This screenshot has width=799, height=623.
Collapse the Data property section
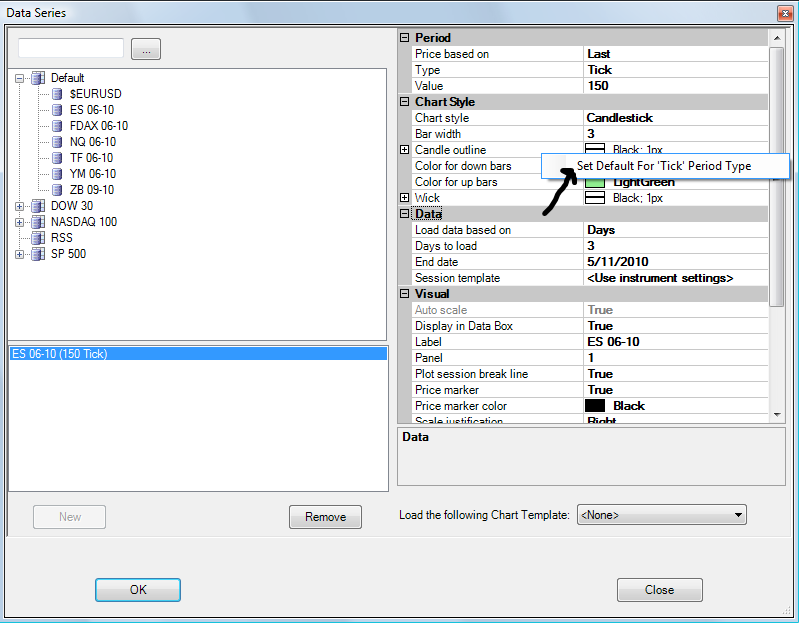click(405, 214)
